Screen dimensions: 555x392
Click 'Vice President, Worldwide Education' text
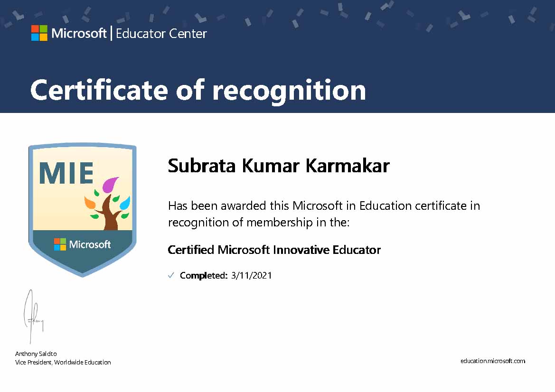tap(63, 362)
